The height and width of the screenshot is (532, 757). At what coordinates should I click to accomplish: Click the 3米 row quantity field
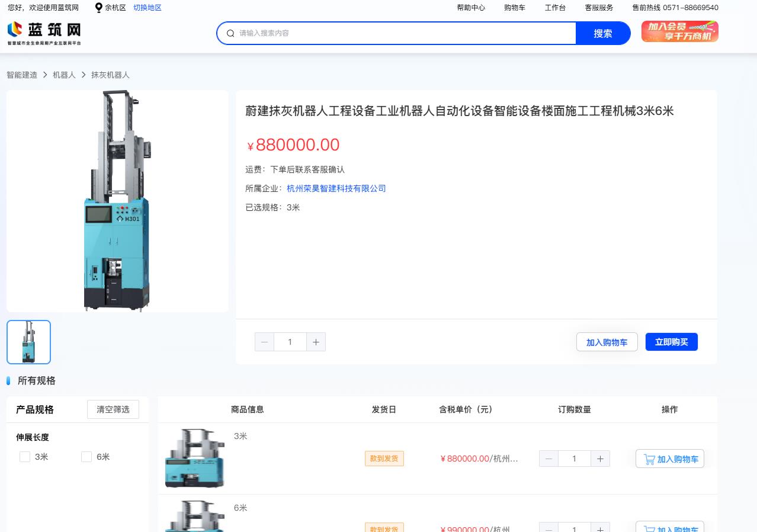tap(574, 459)
